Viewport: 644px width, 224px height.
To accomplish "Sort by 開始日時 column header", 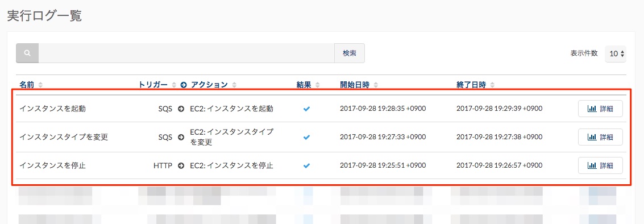I will pyautogui.click(x=359, y=85).
